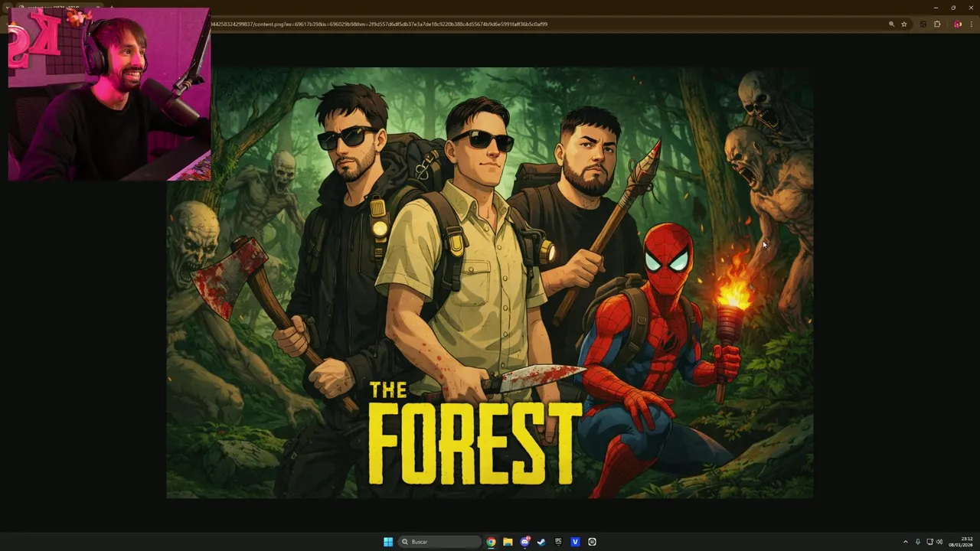The width and height of the screenshot is (980, 551).
Task: Open the network tray icon
Action: coord(930,542)
